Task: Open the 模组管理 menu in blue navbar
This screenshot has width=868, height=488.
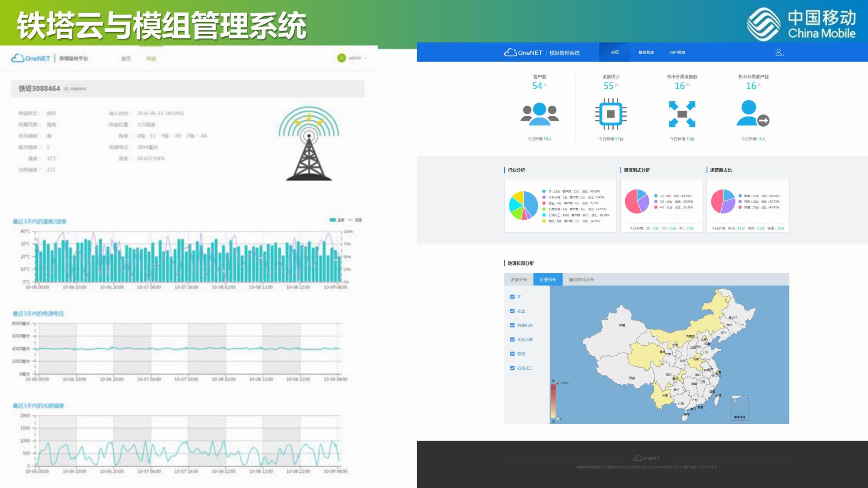Action: [646, 52]
